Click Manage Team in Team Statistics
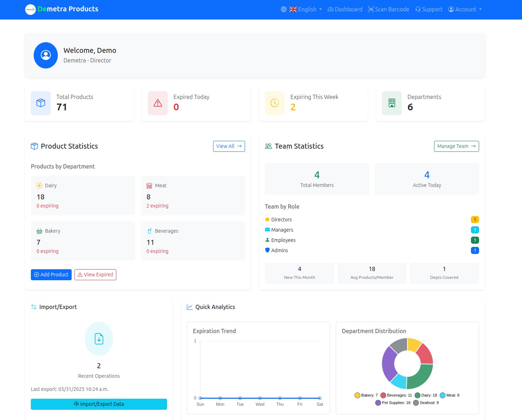 click(x=456, y=146)
